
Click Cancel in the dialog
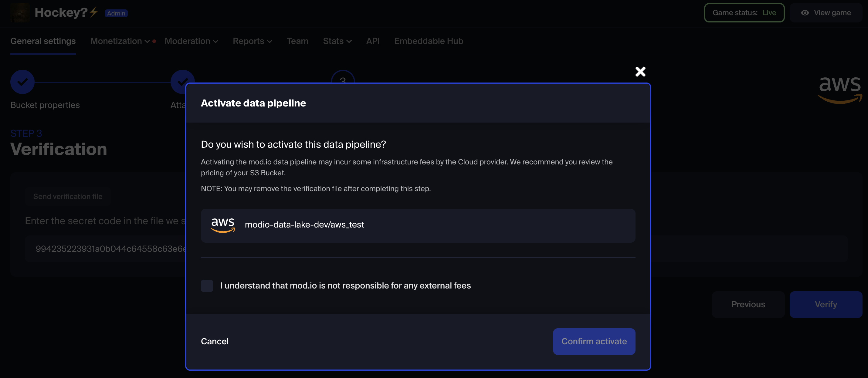coord(215,341)
